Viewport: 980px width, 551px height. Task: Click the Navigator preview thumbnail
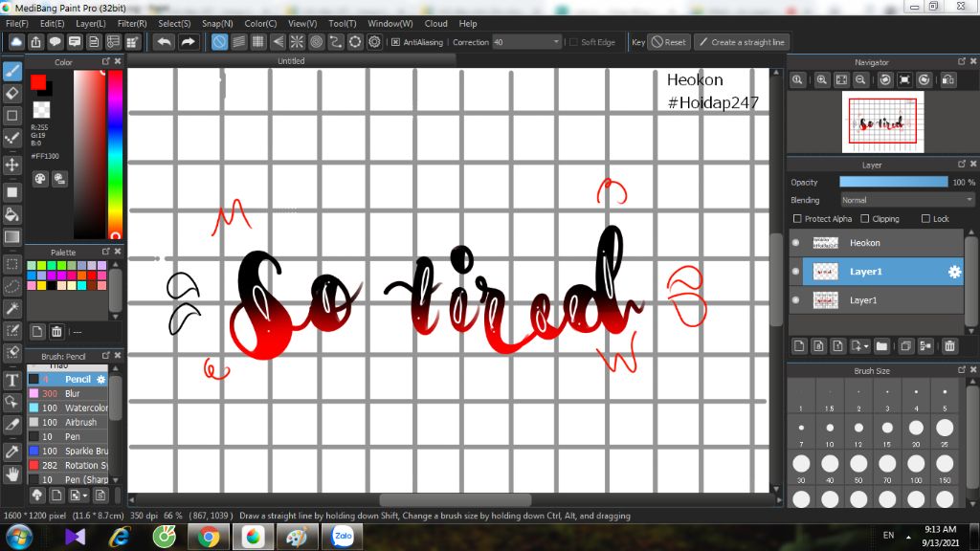(x=882, y=121)
